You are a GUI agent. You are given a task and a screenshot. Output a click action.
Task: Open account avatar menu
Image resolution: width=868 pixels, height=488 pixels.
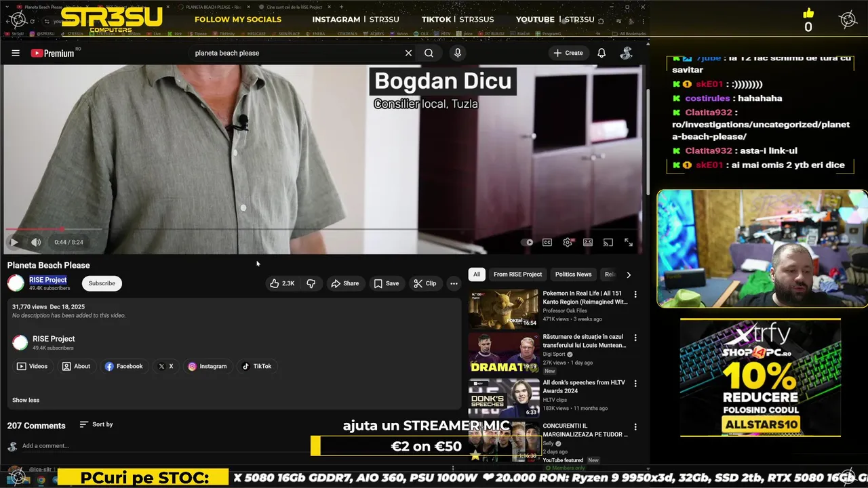click(627, 53)
